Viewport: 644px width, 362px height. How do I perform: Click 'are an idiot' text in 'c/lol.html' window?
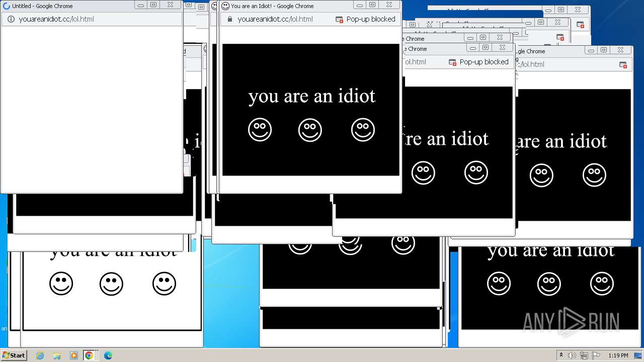(x=561, y=141)
